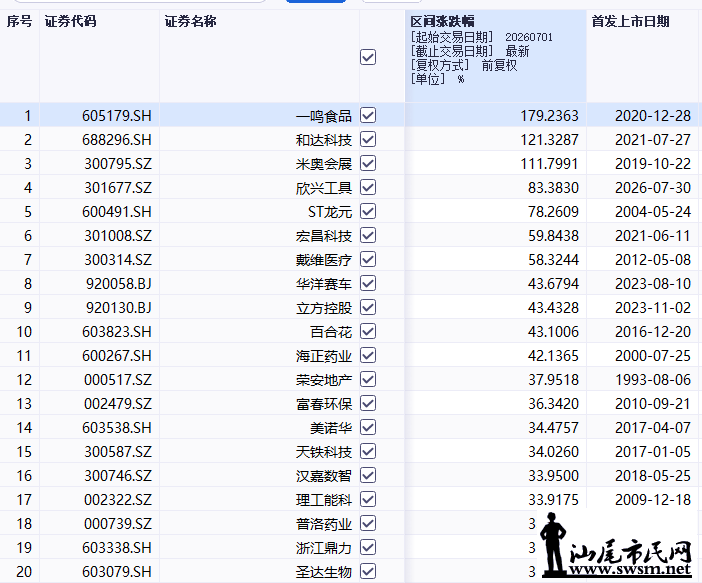Viewport: 702px width, 583px height.
Task: Toggle the checkbox for 宏昌科技
Action: click(368, 236)
